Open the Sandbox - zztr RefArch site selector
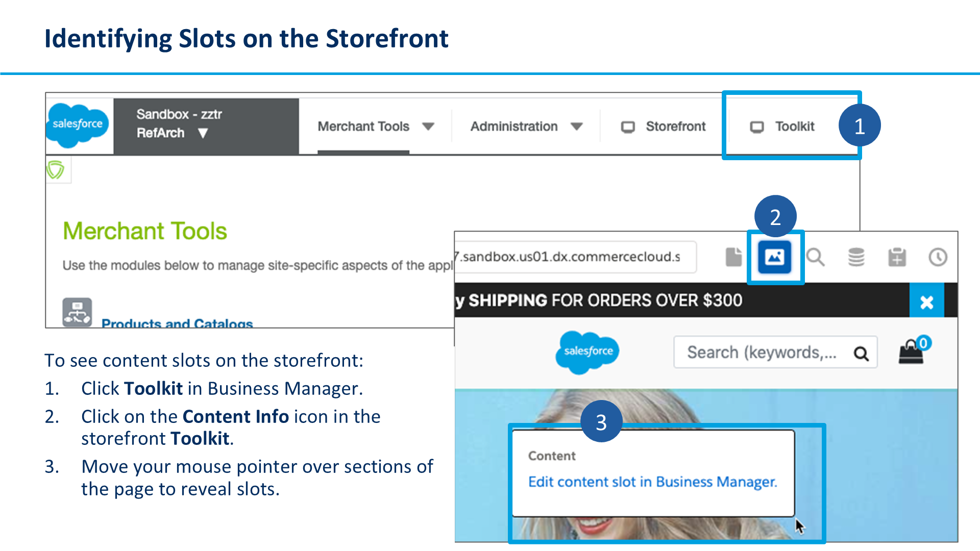This screenshot has height=551, width=980. click(206, 126)
